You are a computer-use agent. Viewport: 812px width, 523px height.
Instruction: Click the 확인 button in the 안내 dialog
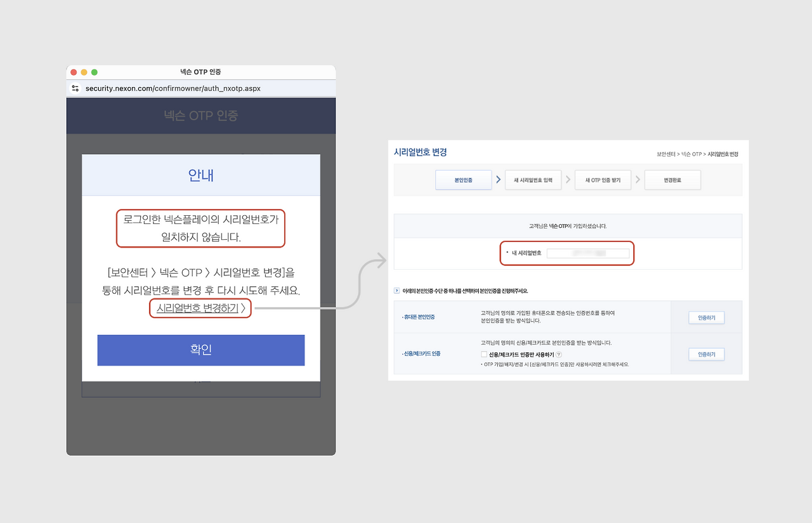[201, 350]
